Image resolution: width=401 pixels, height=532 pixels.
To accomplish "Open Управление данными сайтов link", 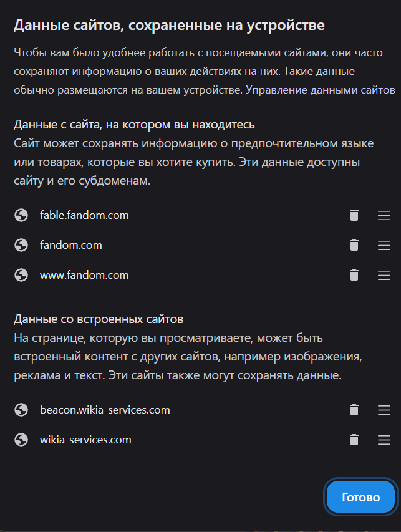I will point(321,90).
